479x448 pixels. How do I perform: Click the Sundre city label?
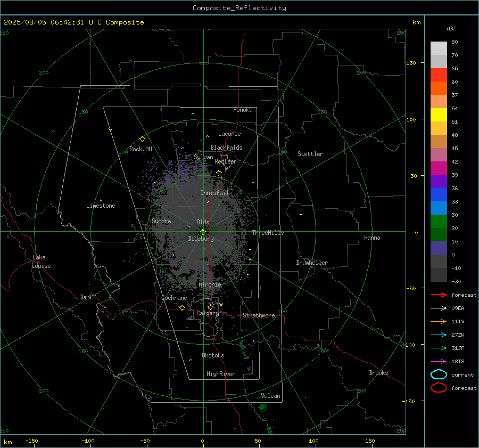pos(161,221)
